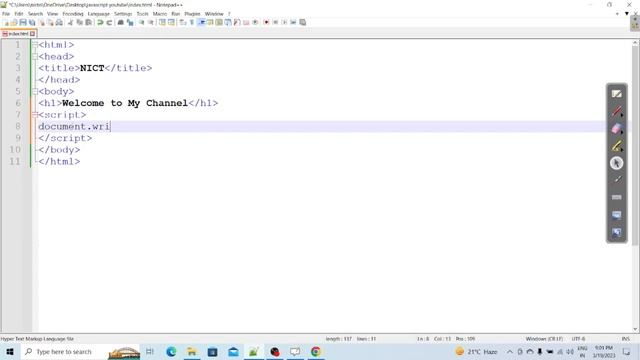Toggle the indent guide toolbar button
Viewport: 640px width, 360px height.
click(x=201, y=22)
